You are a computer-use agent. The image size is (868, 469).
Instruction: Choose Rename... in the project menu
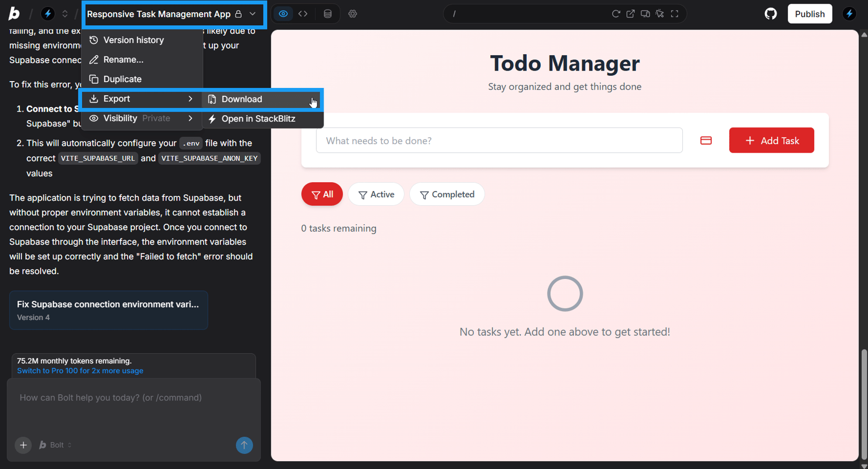142,59
